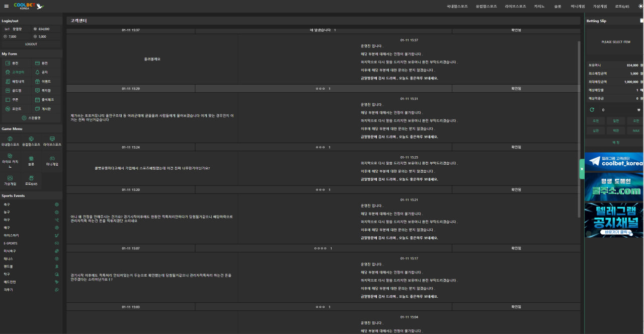Screen dimensions: 644x334
Task: Click the 스핀룰렛 roulette wheel icon
Action: pyautogui.click(x=24, y=118)
